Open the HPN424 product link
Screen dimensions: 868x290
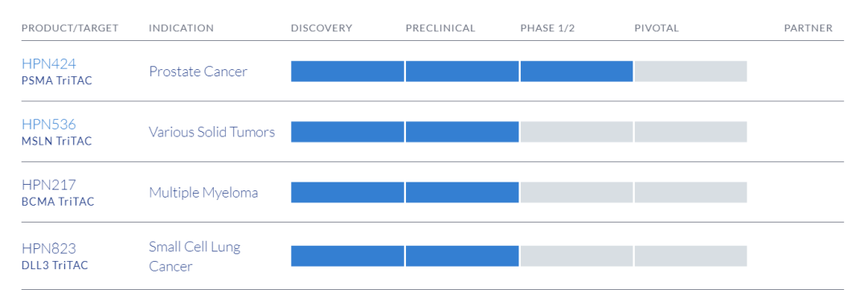click(49, 63)
